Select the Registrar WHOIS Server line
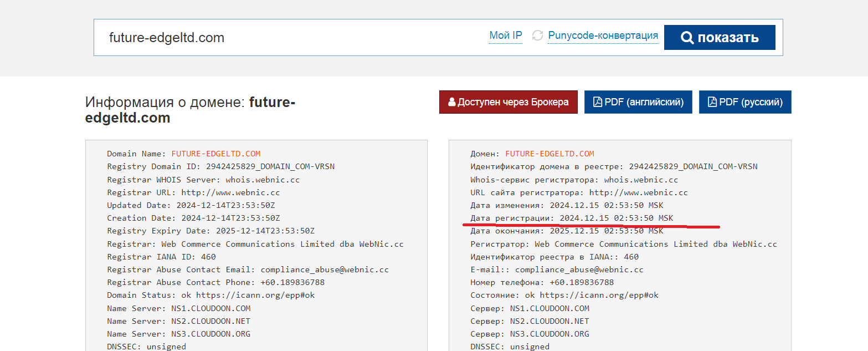 pyautogui.click(x=203, y=180)
